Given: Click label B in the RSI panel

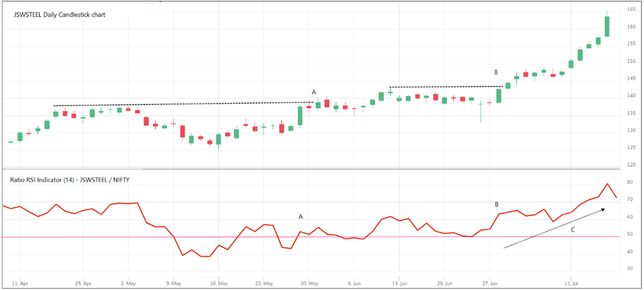Looking at the screenshot, I should 498,204.
